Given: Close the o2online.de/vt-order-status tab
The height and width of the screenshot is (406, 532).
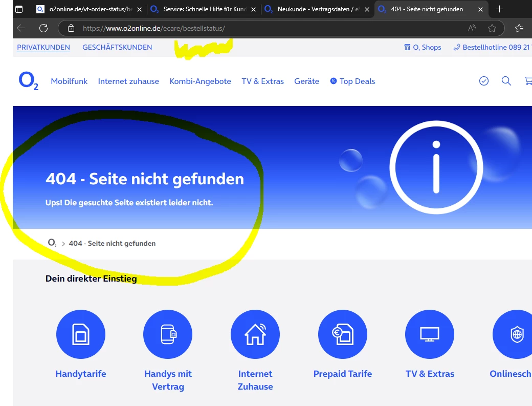Looking at the screenshot, I should pyautogui.click(x=139, y=10).
